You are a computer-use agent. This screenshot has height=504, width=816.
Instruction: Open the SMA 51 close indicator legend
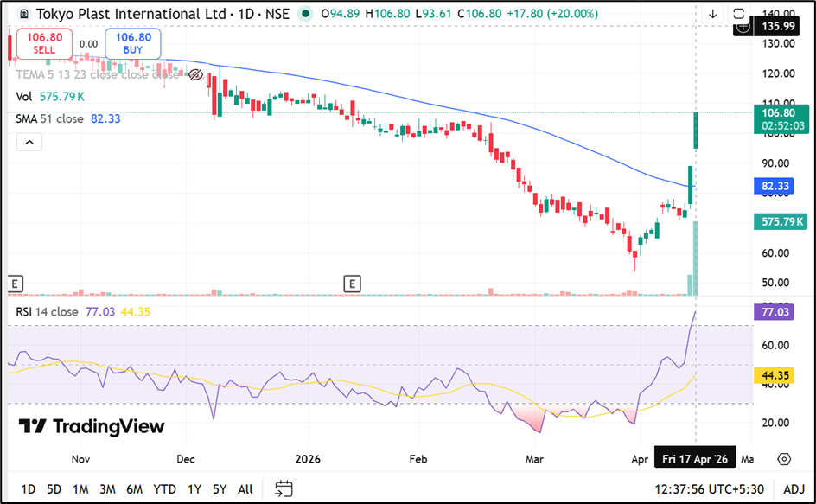50,118
